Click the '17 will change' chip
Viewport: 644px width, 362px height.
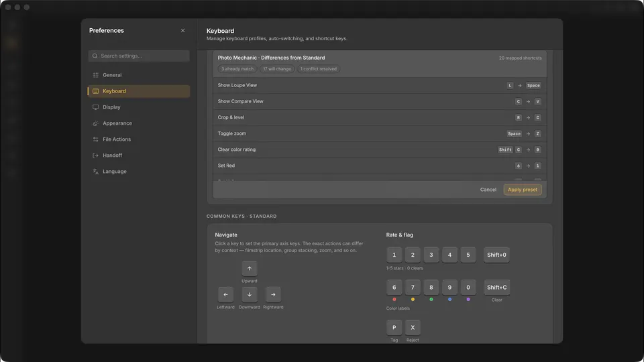(277, 69)
